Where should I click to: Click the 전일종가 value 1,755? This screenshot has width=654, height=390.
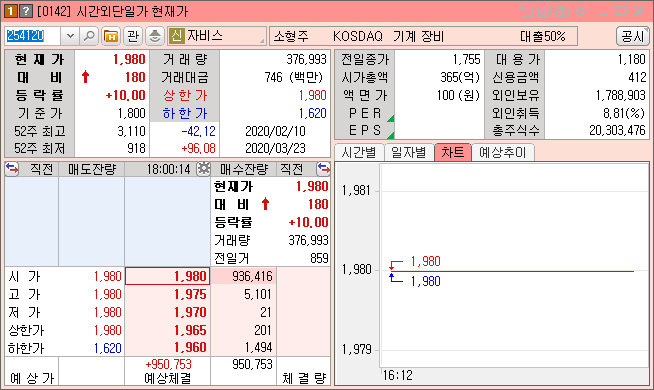[466, 59]
